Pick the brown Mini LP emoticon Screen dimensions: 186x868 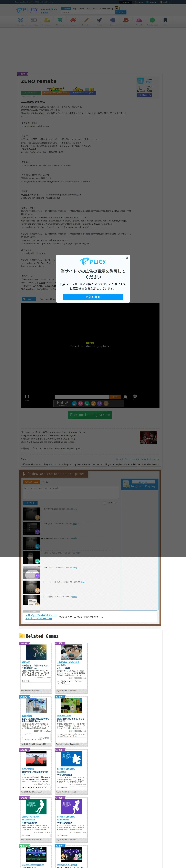(106, 403)
